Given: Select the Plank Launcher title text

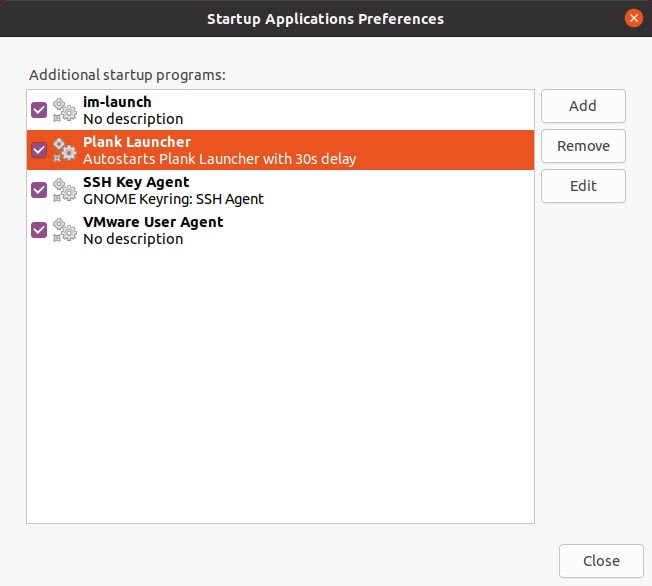Looking at the screenshot, I should coord(137,142).
